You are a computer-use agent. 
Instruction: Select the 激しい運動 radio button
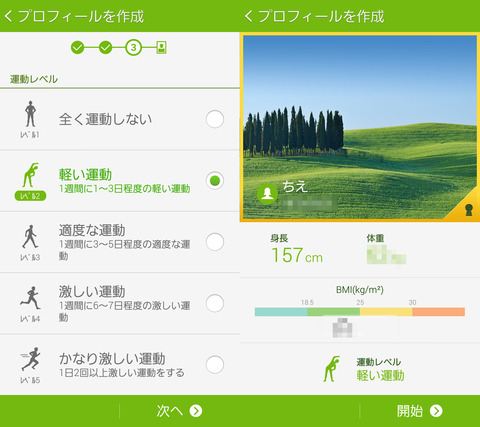(x=215, y=303)
